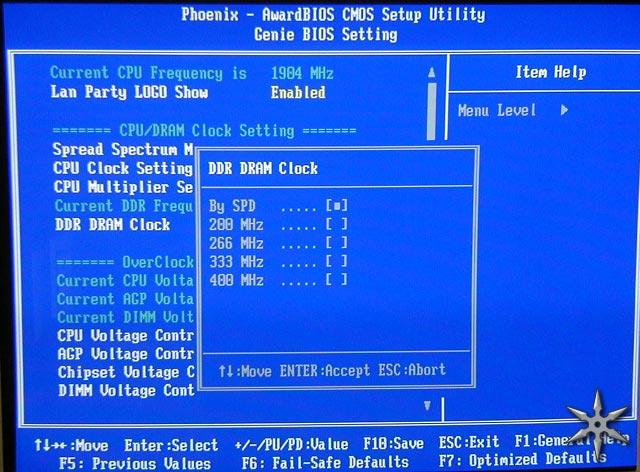Image resolution: width=640 pixels, height=472 pixels.
Task: Select the DDR DRAM Clock row
Action: click(x=113, y=225)
